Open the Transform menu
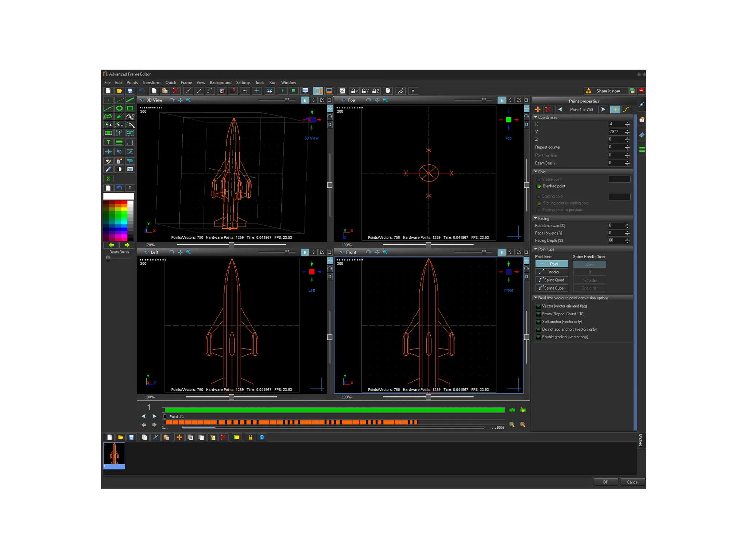This screenshot has width=747, height=560. pyautogui.click(x=151, y=83)
